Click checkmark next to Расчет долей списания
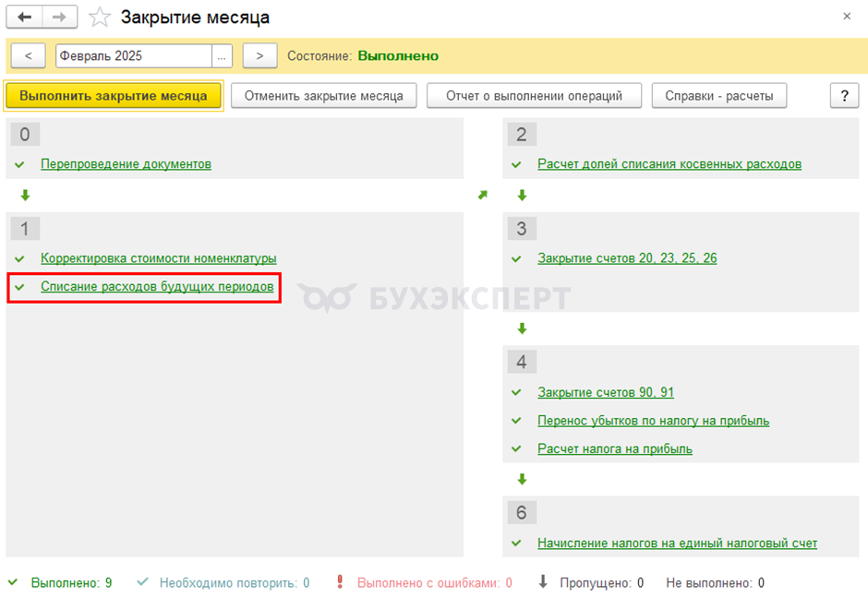Screen dimensions: 868x597 [516, 165]
